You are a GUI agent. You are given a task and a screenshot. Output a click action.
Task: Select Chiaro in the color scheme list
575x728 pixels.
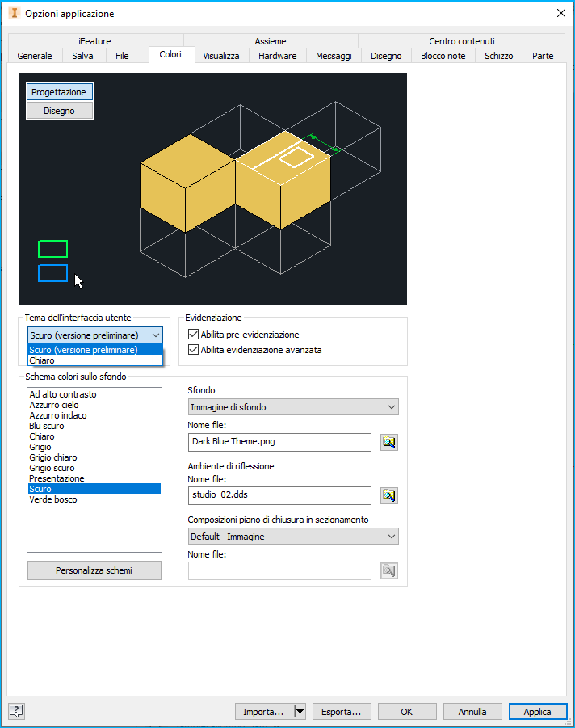click(x=94, y=436)
